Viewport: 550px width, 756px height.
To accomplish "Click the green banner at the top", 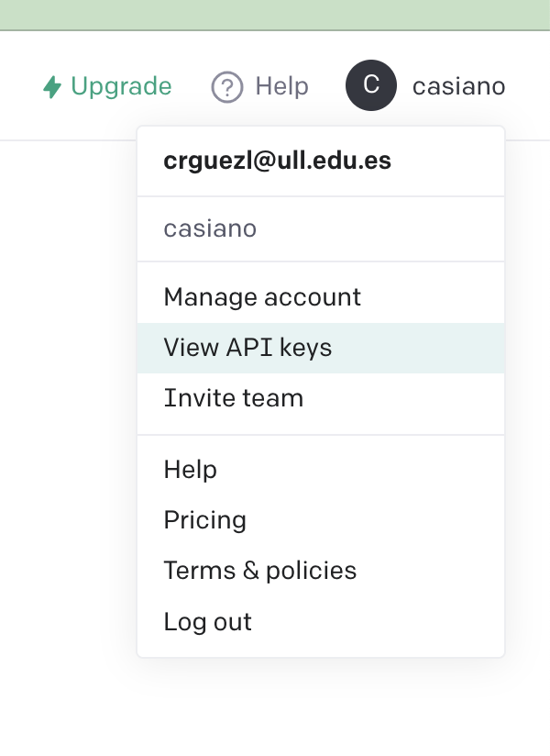I will (275, 15).
